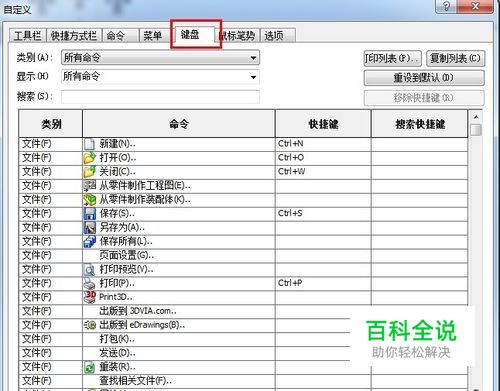The height and width of the screenshot is (391, 500).
Task: Click the 类别 column header
Action: click(x=51, y=124)
